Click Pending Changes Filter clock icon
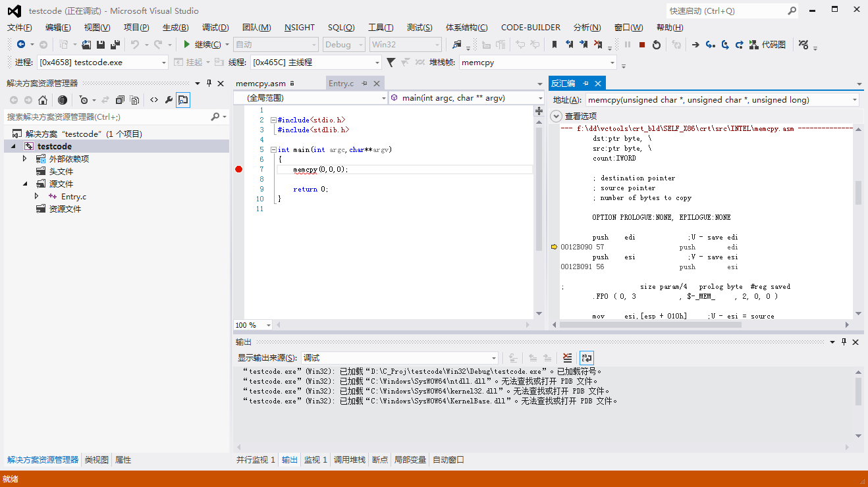Screen dimensions: 868x487 pos(84,100)
